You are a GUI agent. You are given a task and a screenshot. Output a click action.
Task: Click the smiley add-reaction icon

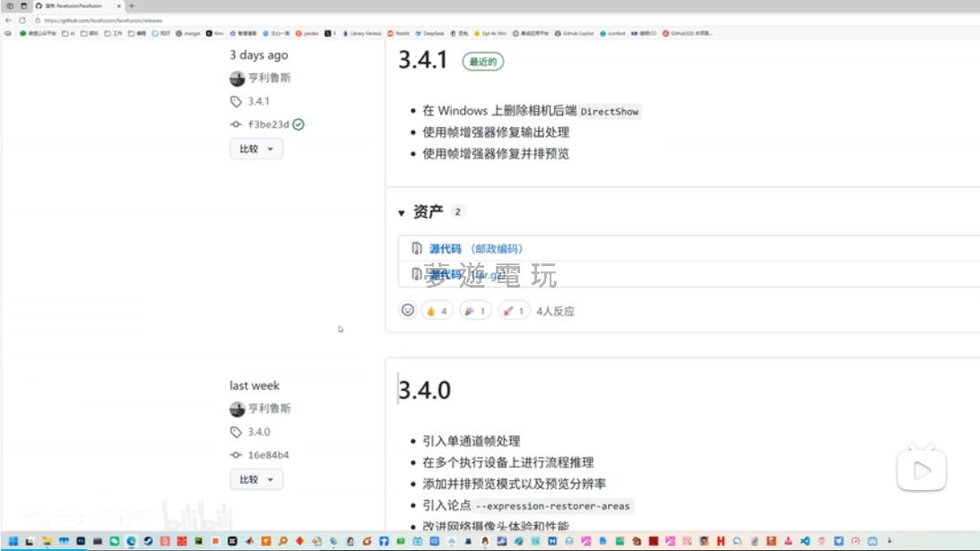tap(408, 310)
